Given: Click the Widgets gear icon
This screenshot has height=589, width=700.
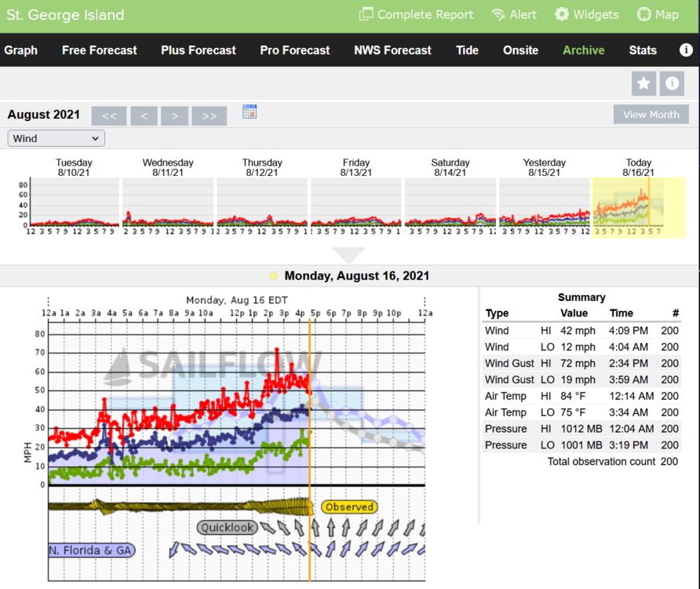Looking at the screenshot, I should [562, 15].
